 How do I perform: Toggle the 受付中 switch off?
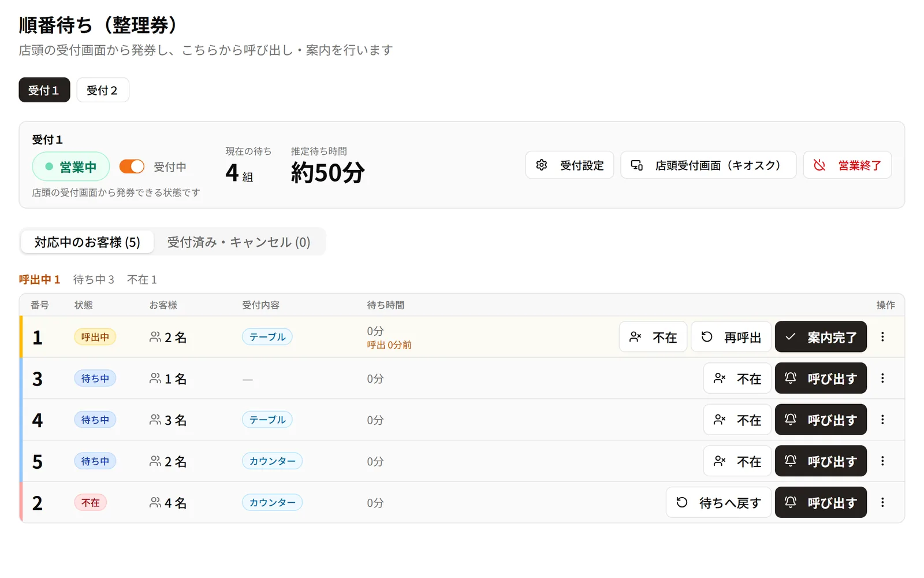(132, 166)
